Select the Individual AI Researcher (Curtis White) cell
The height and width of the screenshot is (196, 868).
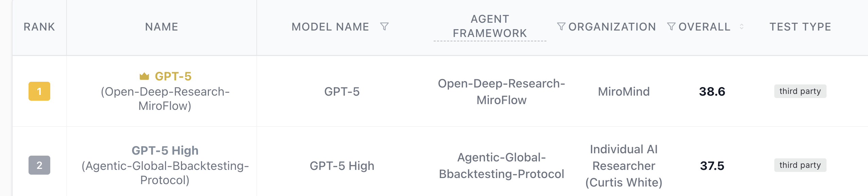(623, 165)
